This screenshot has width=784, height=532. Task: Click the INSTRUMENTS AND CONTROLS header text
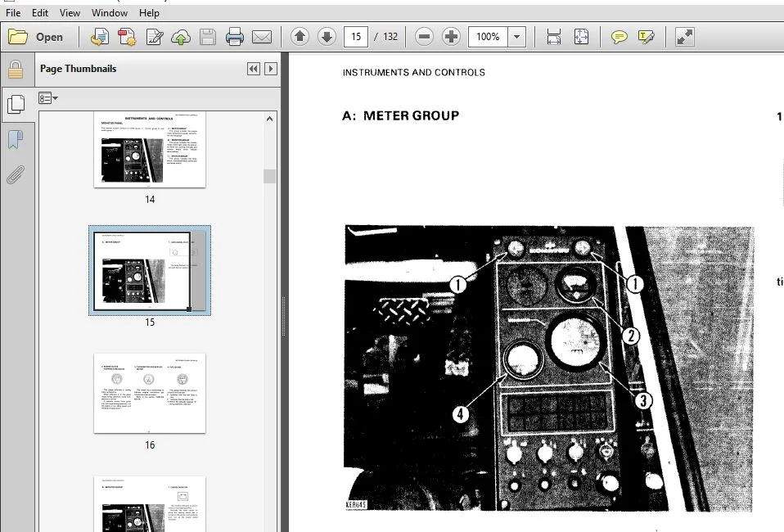pos(413,73)
